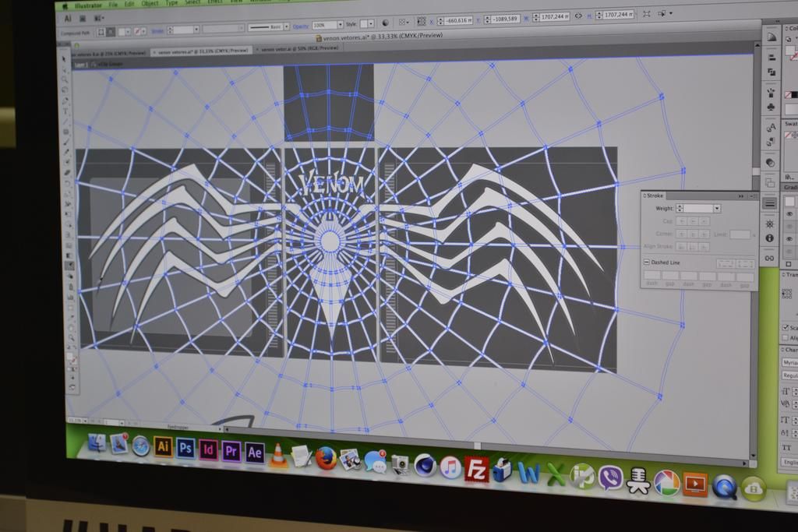Switch to the venon vetor.ai tab
Screen dimensions: 798x532
[299, 48]
